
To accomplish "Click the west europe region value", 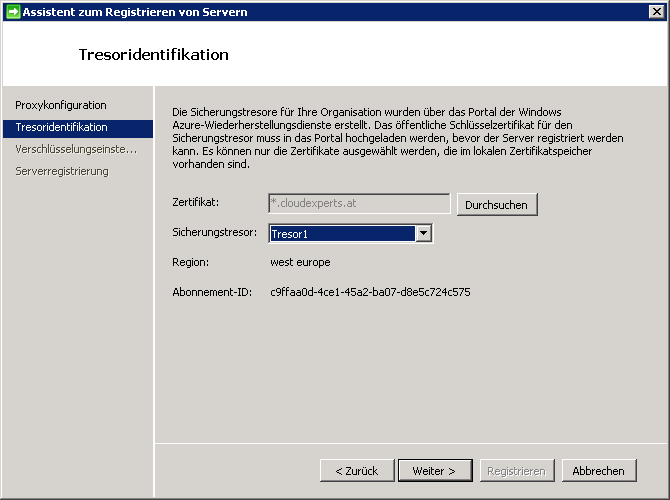I will tap(300, 262).
